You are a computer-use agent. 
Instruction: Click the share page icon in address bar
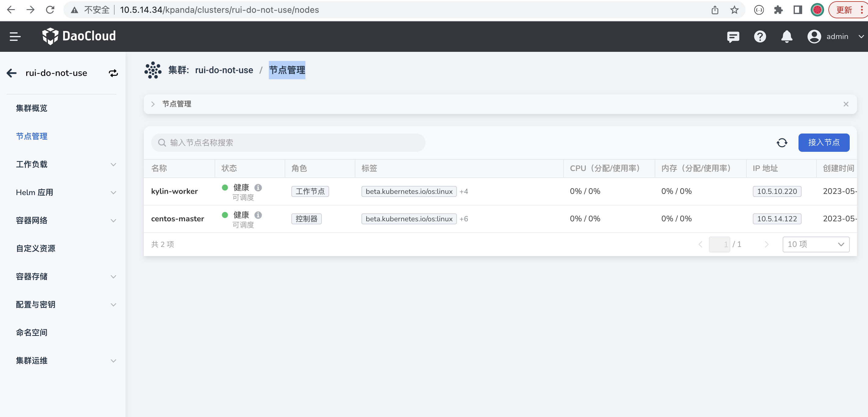tap(715, 10)
